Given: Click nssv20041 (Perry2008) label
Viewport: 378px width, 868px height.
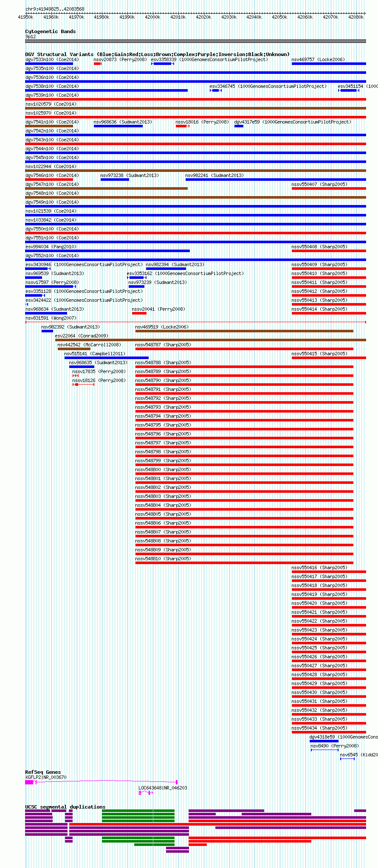Looking at the screenshot, I should coord(158,309).
